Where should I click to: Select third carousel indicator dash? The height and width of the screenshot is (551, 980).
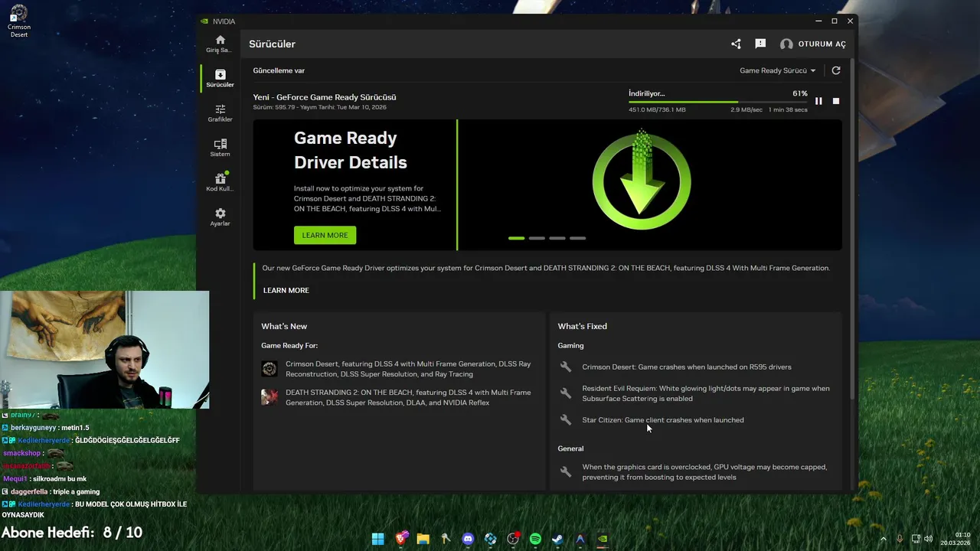(557, 238)
